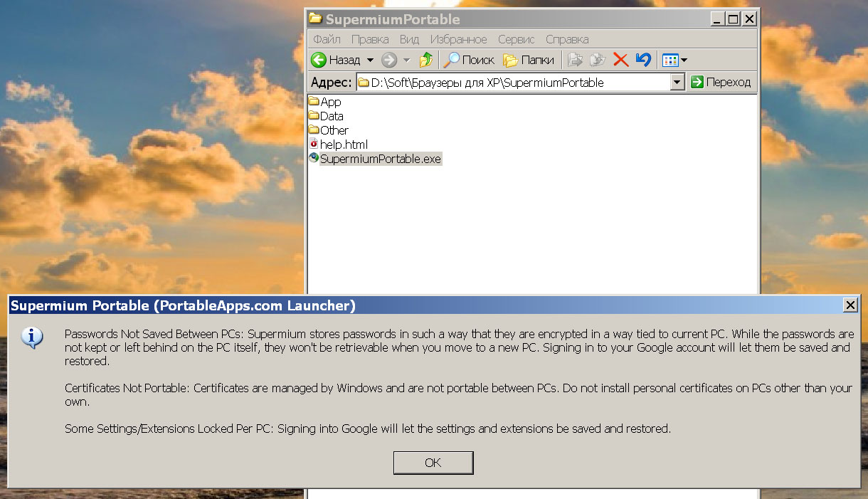The height and width of the screenshot is (499, 868).
Task: Go up one folder level
Action: pos(426,61)
